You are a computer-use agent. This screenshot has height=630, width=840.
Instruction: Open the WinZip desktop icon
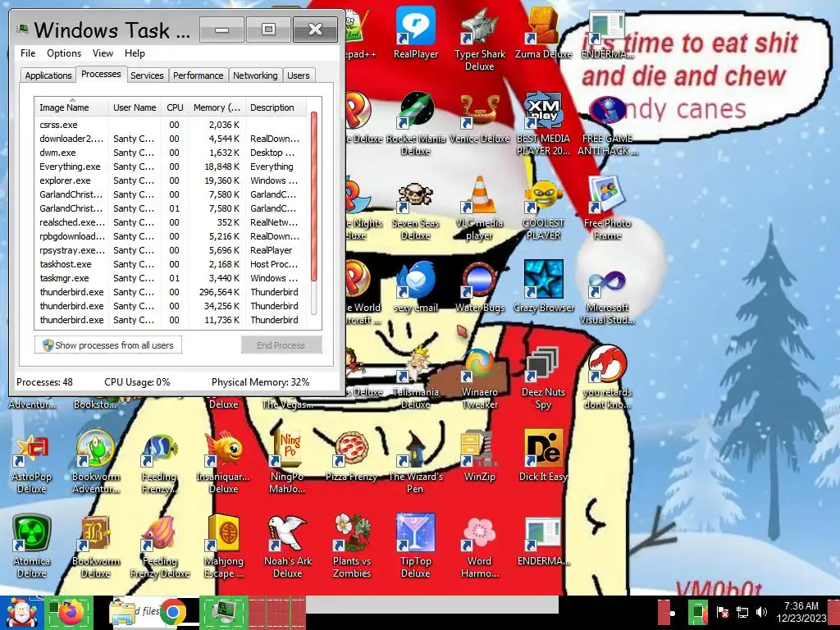(479, 456)
